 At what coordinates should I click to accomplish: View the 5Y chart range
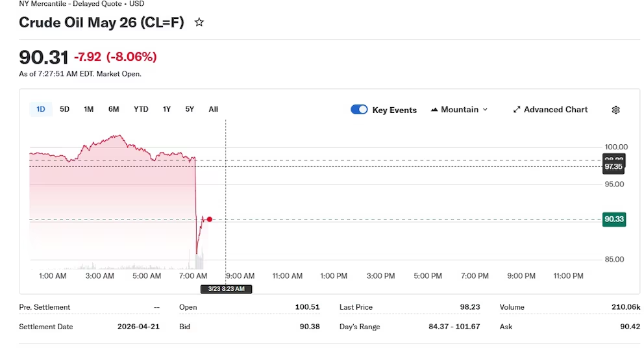point(190,109)
